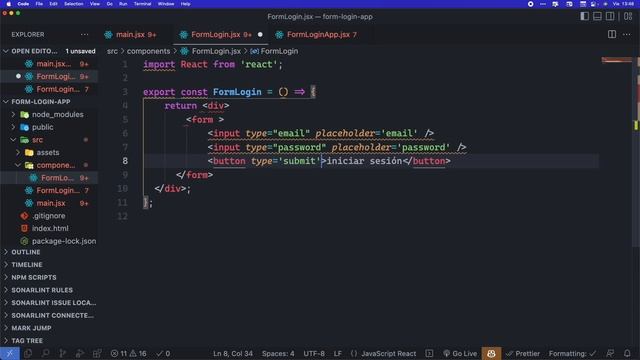Expand the assets folder
The width and height of the screenshot is (640, 360).
49,152
